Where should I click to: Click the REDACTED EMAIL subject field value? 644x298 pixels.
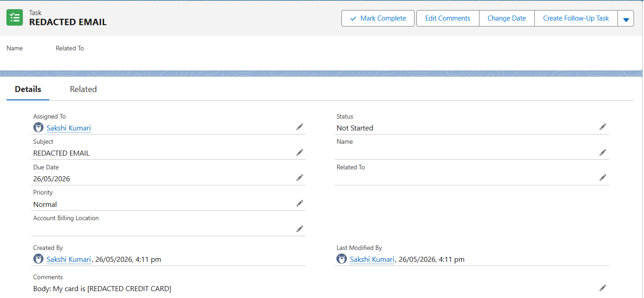tap(61, 153)
